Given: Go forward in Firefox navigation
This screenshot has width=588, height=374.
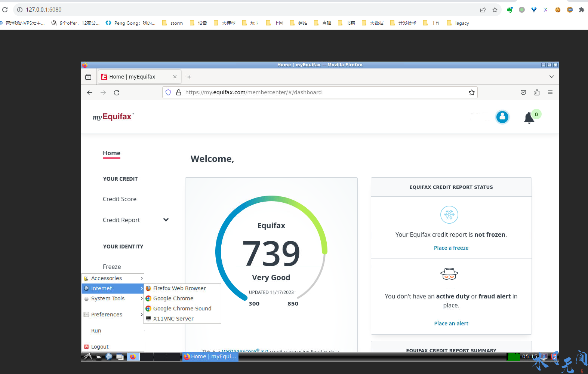Looking at the screenshot, I should coord(103,92).
